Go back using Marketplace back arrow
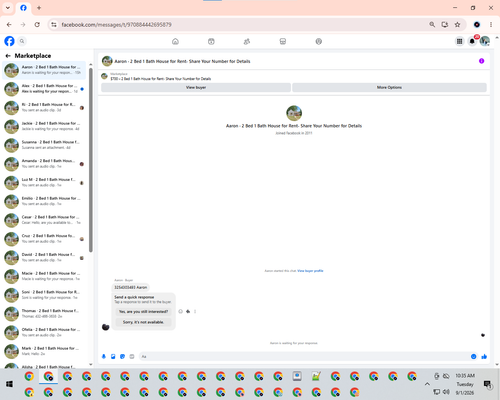The image size is (500, 400). (x=8, y=56)
